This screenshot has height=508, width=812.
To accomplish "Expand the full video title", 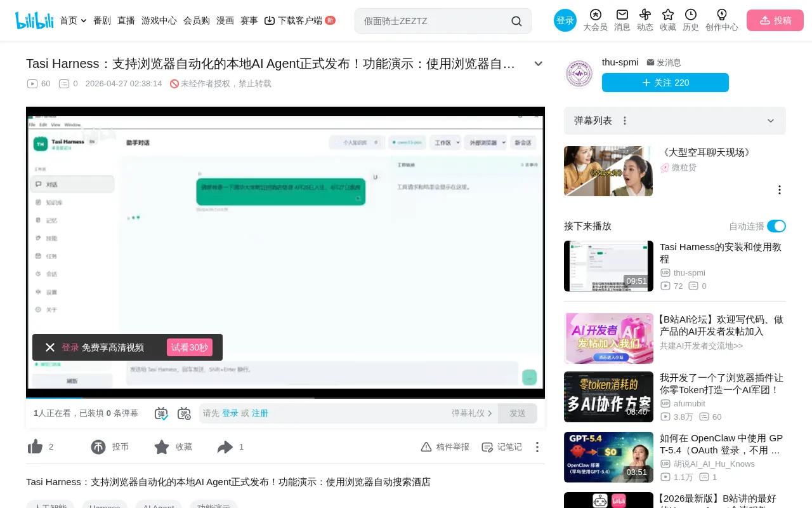I will pyautogui.click(x=539, y=63).
